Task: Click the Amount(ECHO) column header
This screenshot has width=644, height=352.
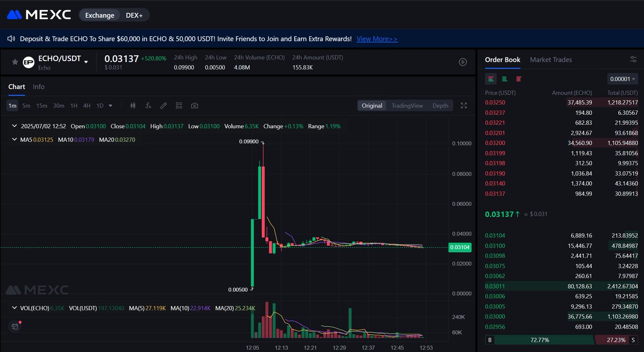Action: click(x=572, y=93)
